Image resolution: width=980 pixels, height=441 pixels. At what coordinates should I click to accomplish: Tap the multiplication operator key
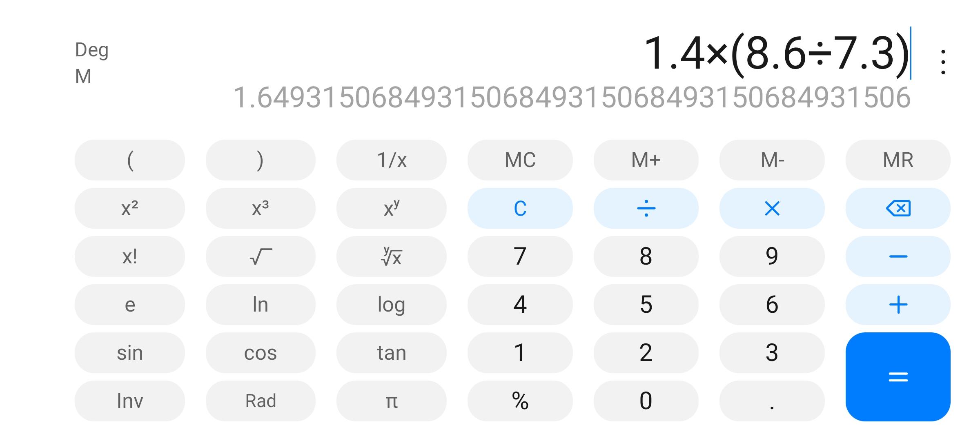[x=772, y=208]
